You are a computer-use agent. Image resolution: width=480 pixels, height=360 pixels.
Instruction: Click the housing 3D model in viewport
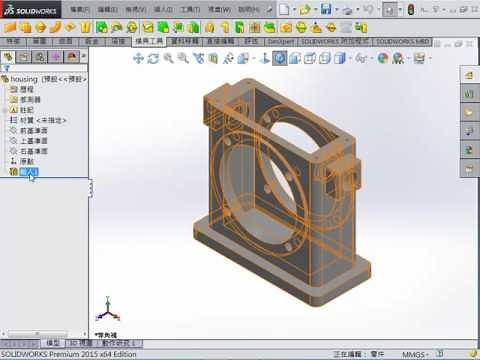(281, 193)
